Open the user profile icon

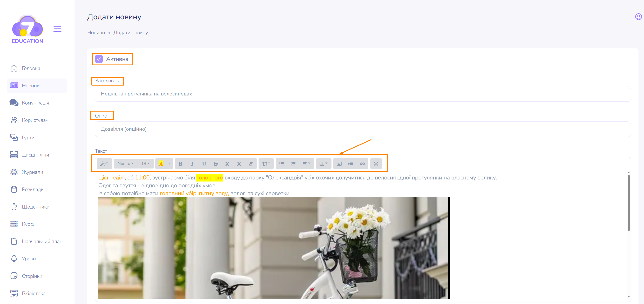(638, 17)
